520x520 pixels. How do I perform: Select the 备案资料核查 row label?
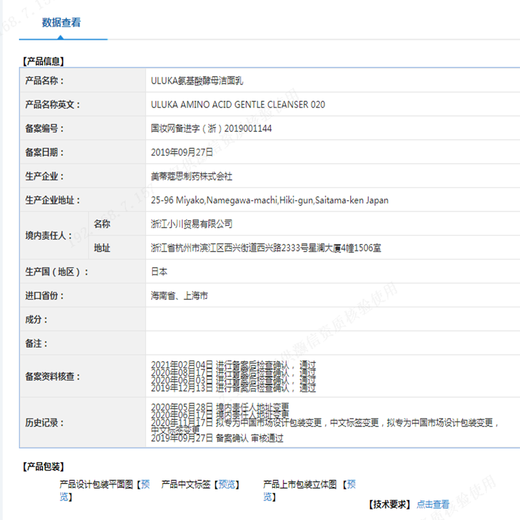tap(53, 376)
